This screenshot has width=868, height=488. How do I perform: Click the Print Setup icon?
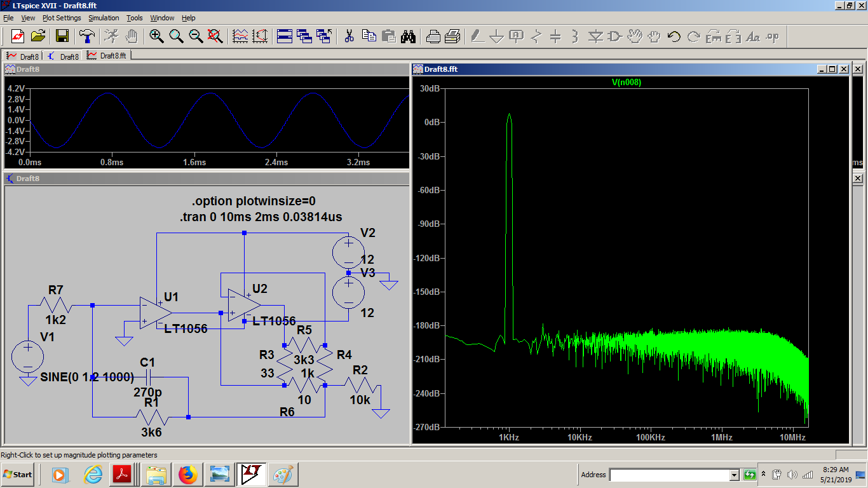[433, 36]
